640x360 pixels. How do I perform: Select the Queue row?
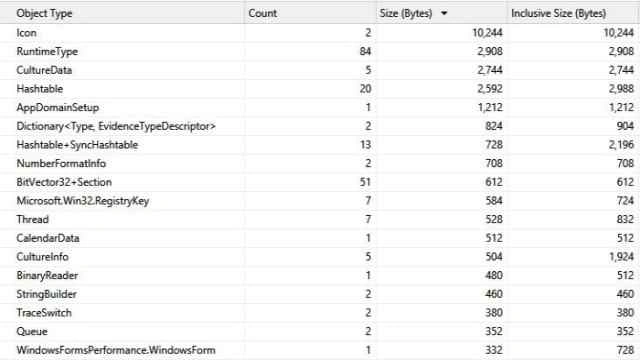coord(320,331)
